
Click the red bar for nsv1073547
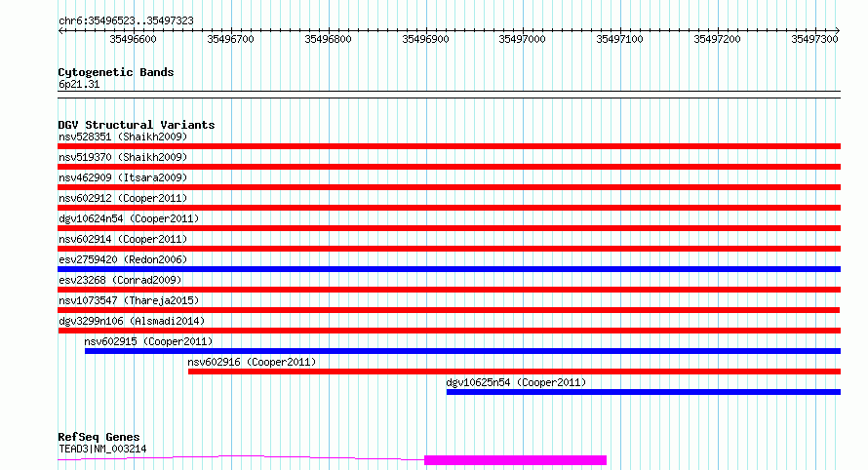point(449,310)
